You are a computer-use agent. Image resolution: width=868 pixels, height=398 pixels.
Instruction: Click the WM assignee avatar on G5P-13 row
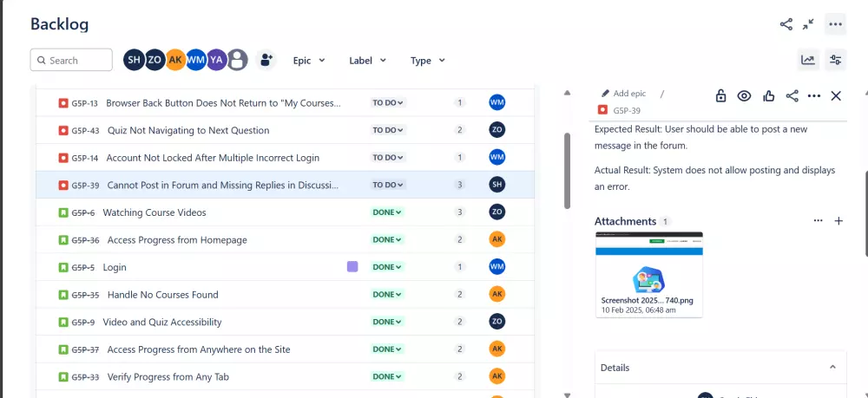[497, 102]
